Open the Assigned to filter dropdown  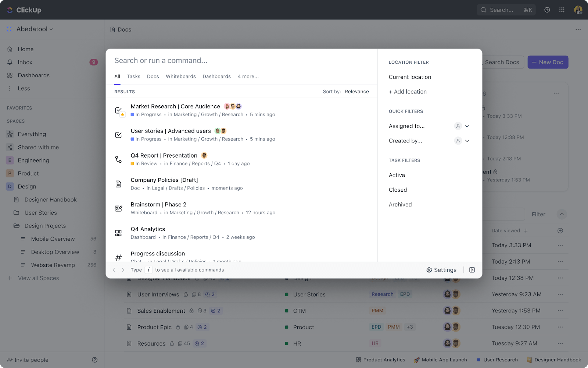pos(467,126)
